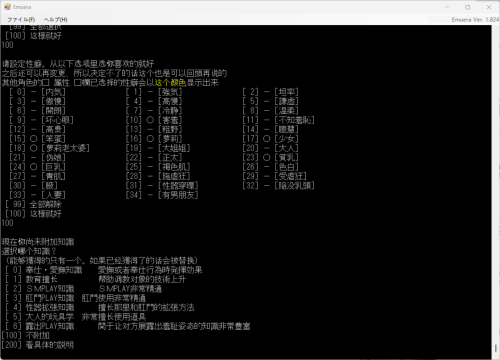
Task: Toggle trait [13] 粗野
Action: point(154,129)
